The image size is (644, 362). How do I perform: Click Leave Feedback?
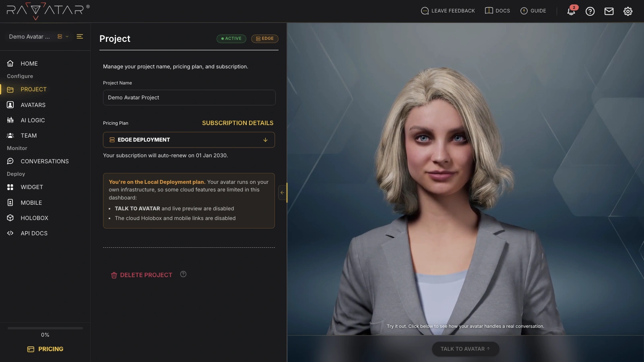click(448, 11)
